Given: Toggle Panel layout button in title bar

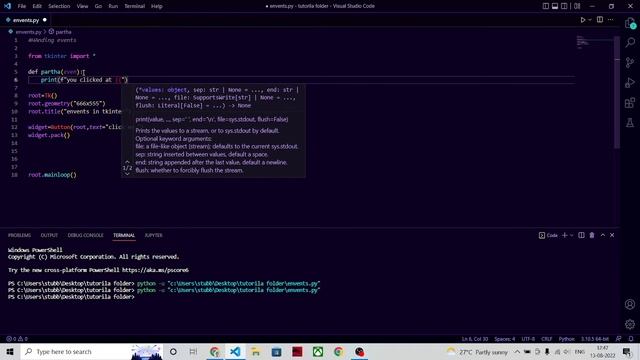Looking at the screenshot, I should click(x=555, y=6).
